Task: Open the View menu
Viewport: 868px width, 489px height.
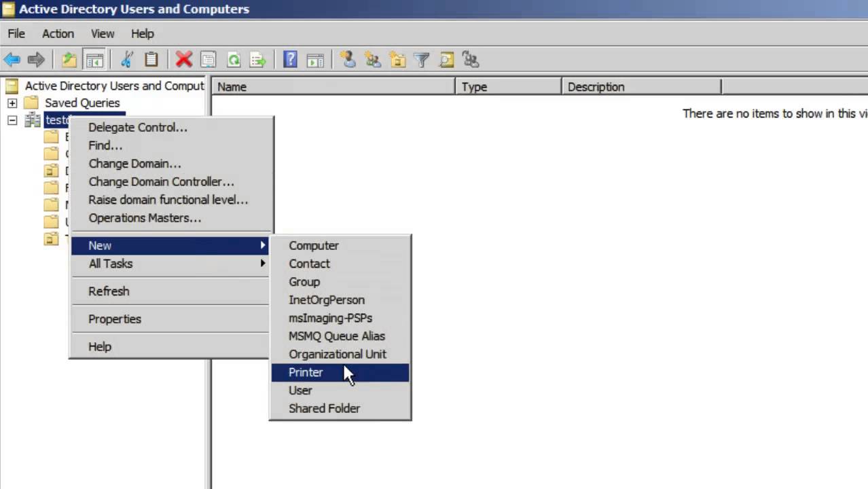Action: [103, 33]
